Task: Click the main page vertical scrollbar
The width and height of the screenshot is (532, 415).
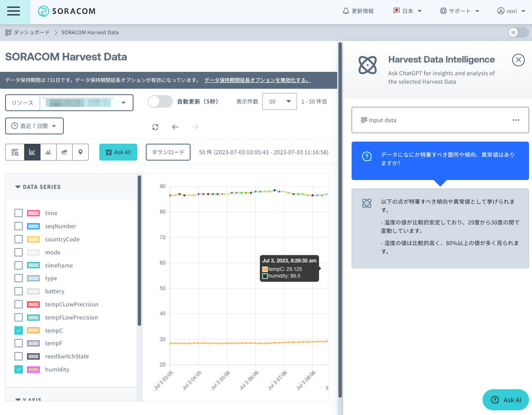Action: pyautogui.click(x=340, y=220)
